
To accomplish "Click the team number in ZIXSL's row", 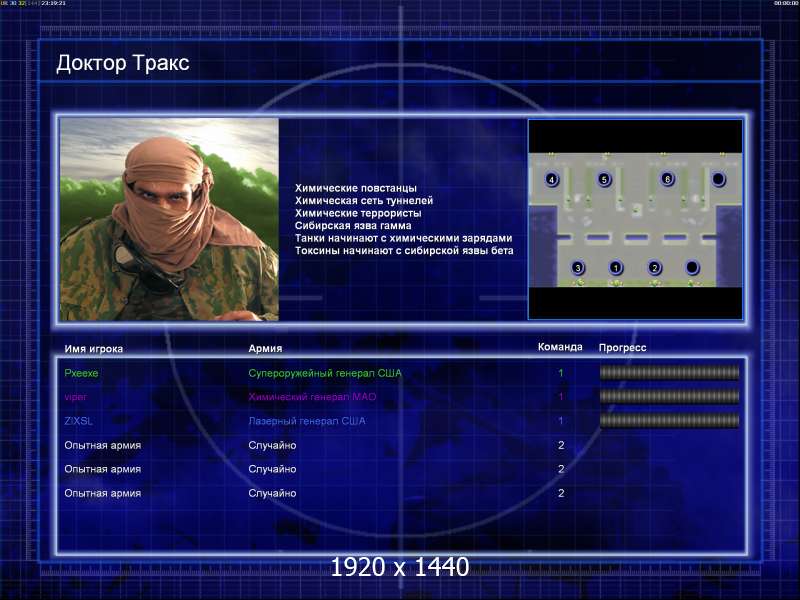I will tap(561, 421).
